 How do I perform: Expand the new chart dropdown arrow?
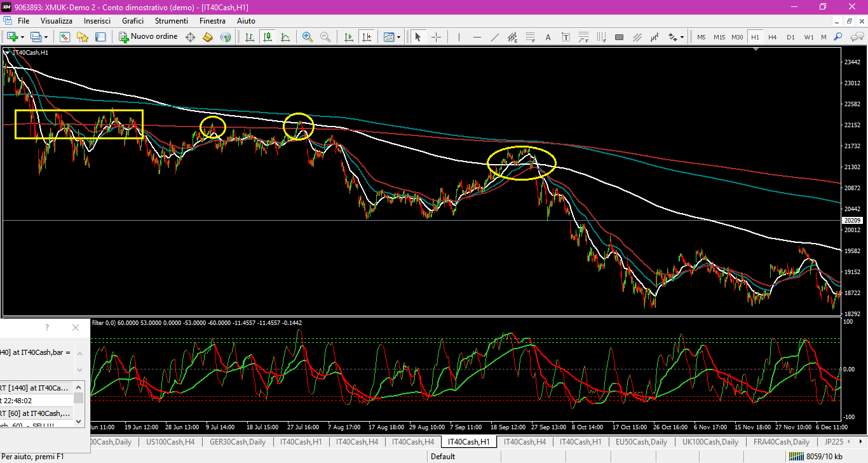[23, 37]
